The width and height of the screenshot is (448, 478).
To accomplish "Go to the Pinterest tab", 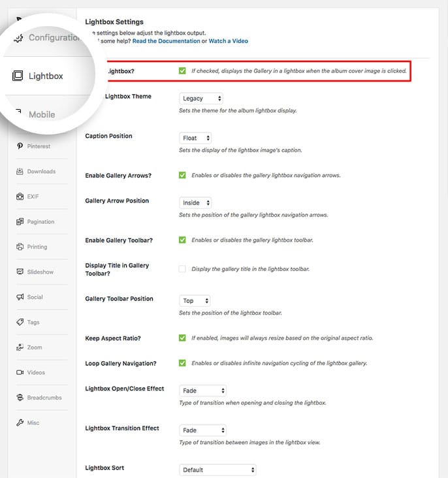I will pyautogui.click(x=39, y=146).
